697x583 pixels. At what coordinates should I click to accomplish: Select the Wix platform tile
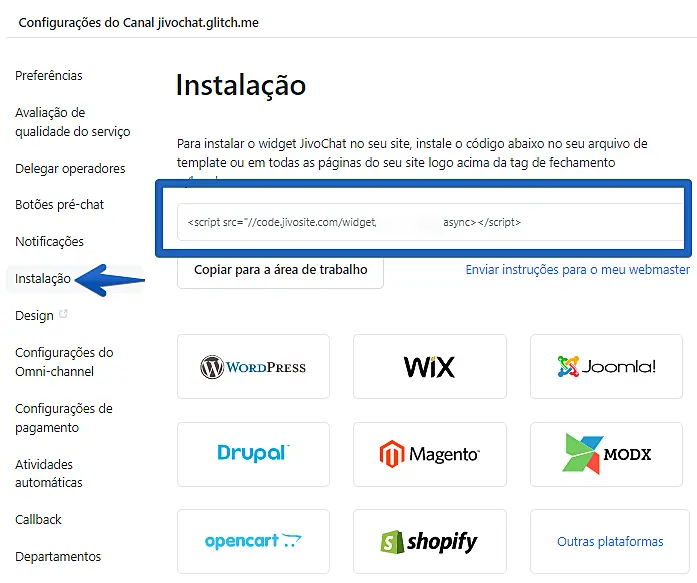429,366
